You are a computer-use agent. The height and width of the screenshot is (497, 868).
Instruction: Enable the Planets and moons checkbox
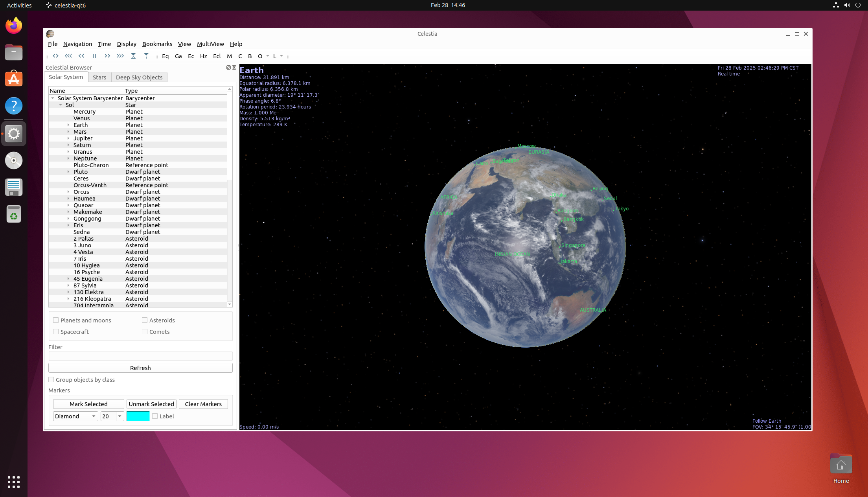[56, 320]
